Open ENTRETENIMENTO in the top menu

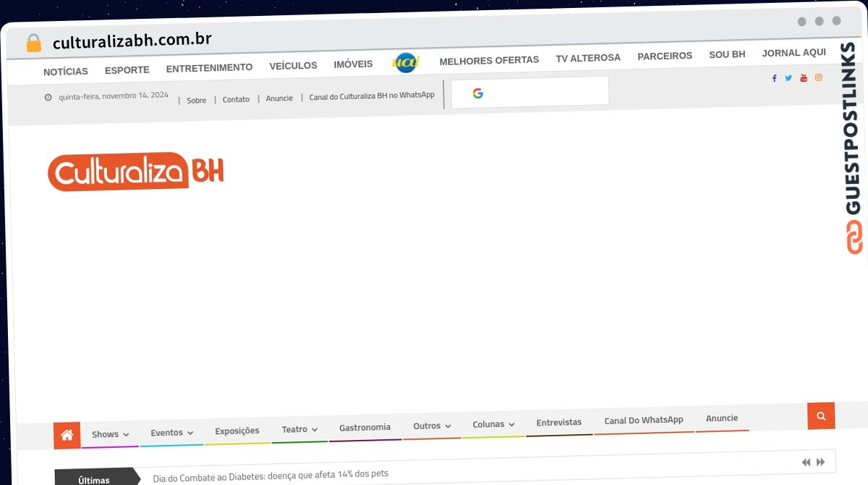210,67
